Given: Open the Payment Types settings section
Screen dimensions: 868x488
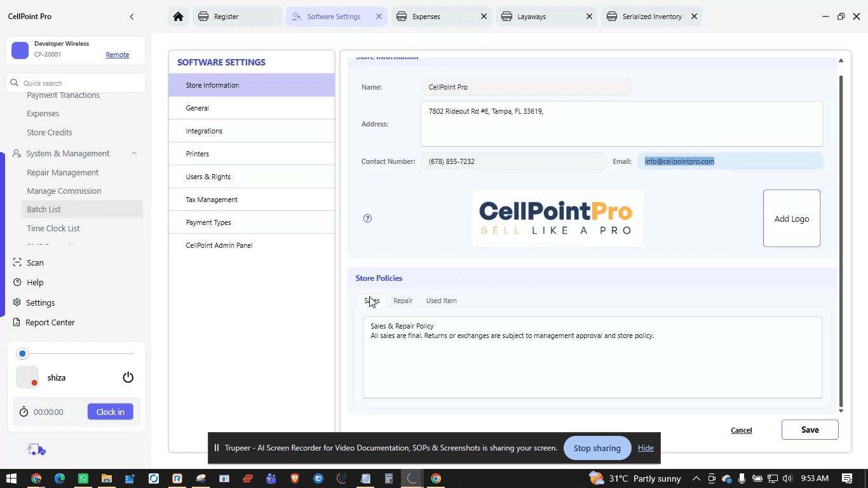Looking at the screenshot, I should click(252, 222).
